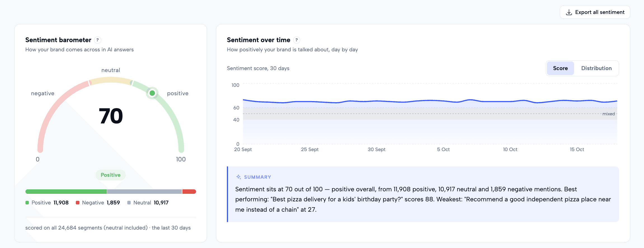
Task: Click the Negative 1,859 legend entry
Action: (98, 202)
